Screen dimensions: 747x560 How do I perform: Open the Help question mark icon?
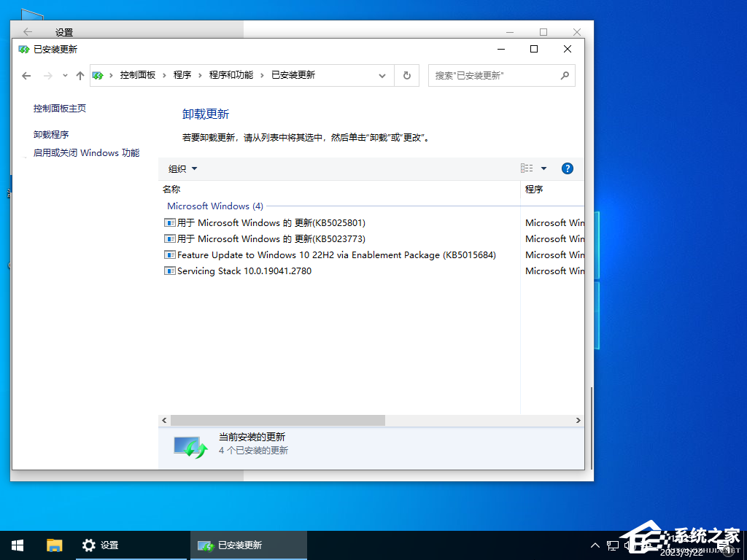pyautogui.click(x=567, y=168)
